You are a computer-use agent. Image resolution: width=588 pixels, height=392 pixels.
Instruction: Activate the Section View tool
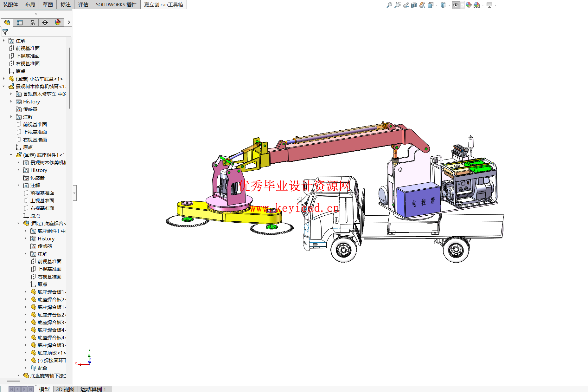click(414, 5)
